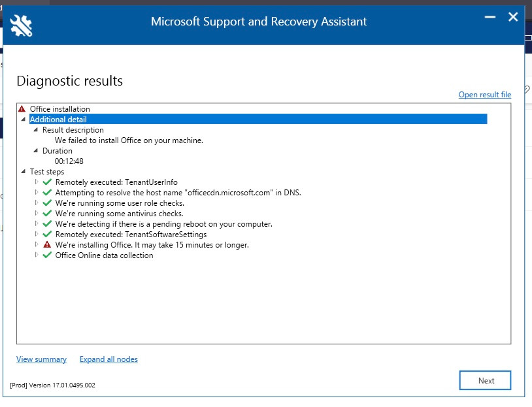
Task: Close the Support and Recovery Assistant window
Action: pos(513,17)
